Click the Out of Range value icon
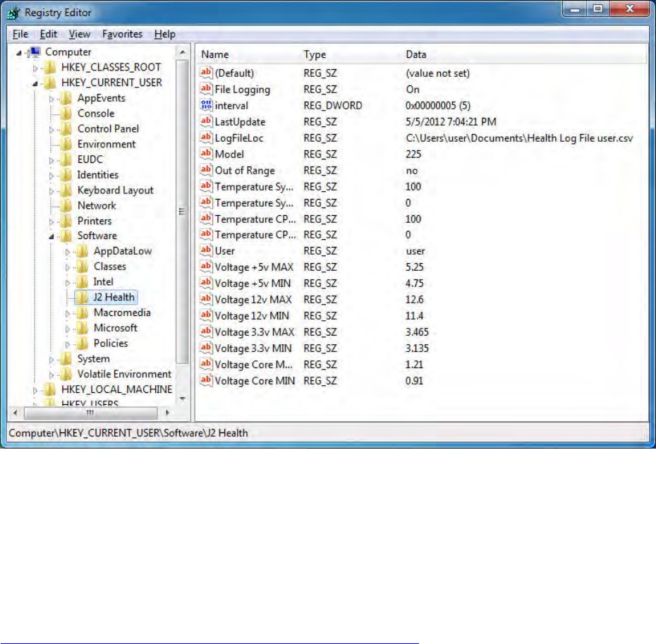The image size is (656, 644). pyautogui.click(x=206, y=170)
